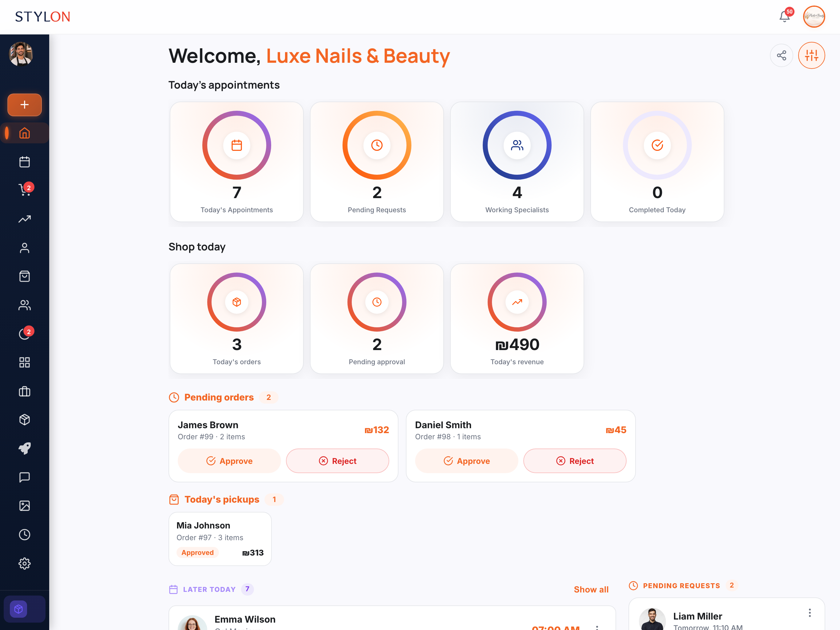Click the STYLON logo
Screen dimensions: 840x630
tap(42, 17)
